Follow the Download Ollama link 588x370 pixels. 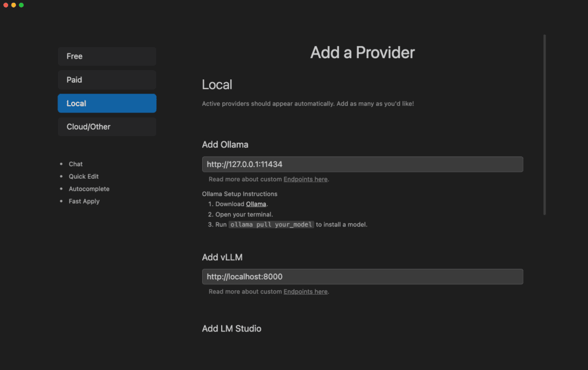(256, 204)
